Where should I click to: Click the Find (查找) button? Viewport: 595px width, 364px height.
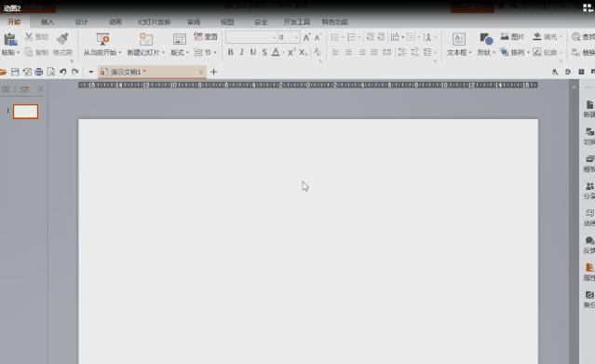coord(583,37)
